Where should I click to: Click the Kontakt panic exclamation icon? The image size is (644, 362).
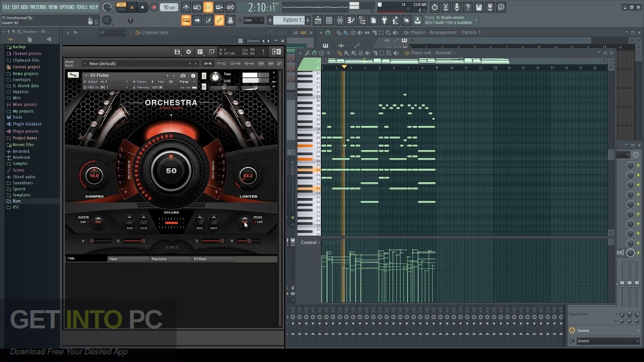[x=263, y=52]
